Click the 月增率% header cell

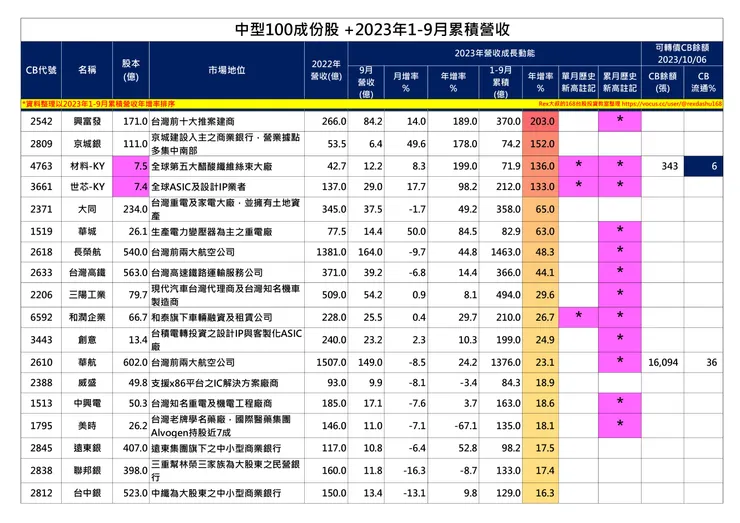click(406, 82)
